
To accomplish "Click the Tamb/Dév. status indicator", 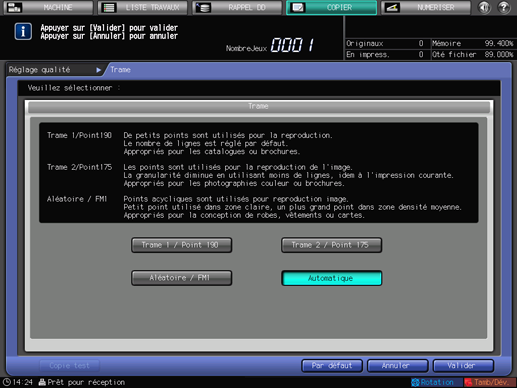I will click(490, 382).
